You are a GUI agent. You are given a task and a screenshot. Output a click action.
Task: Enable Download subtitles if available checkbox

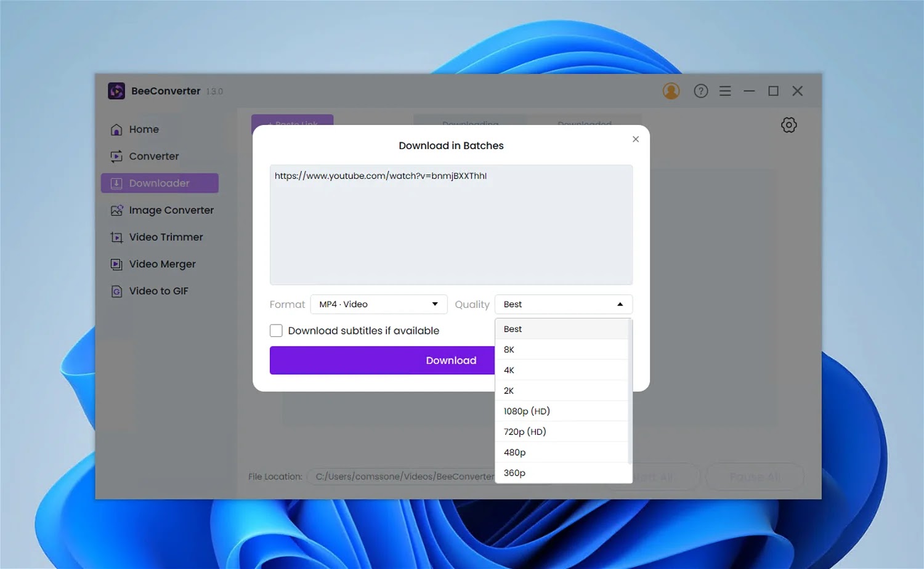pyautogui.click(x=276, y=331)
